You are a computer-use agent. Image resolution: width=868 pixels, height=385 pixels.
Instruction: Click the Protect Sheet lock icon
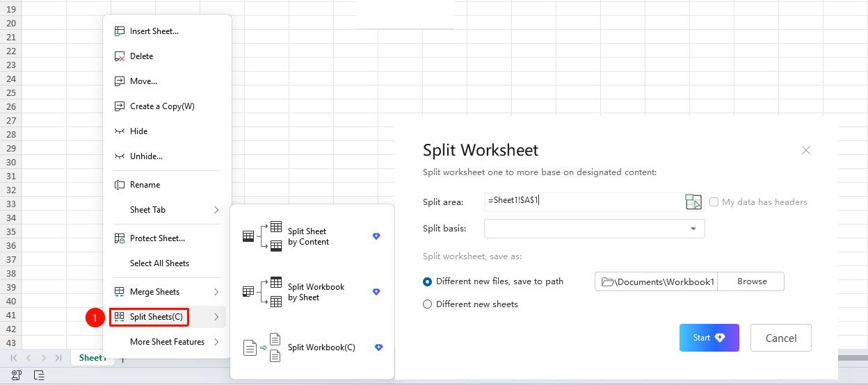tap(119, 238)
